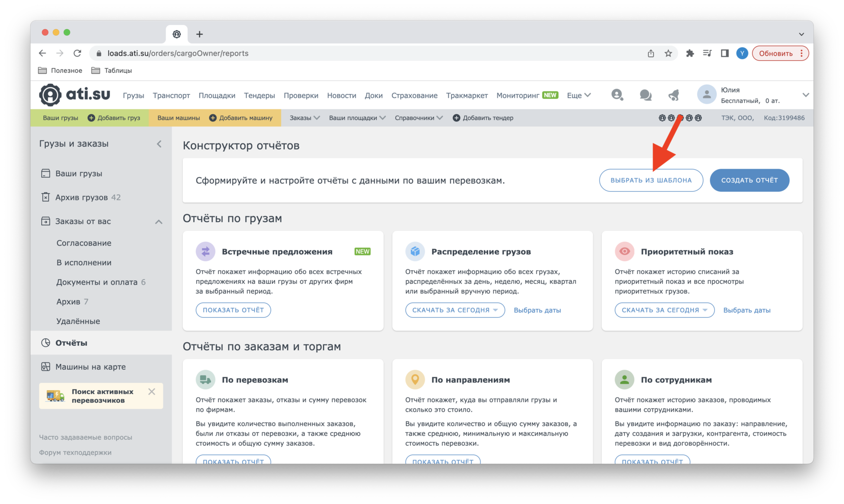Image resolution: width=844 pixels, height=504 pixels.
Task: Click Выбрать из шаблона button
Action: tap(651, 180)
